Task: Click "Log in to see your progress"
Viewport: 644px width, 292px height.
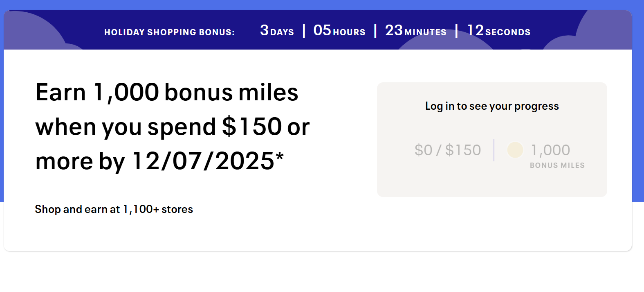Action: tap(492, 106)
